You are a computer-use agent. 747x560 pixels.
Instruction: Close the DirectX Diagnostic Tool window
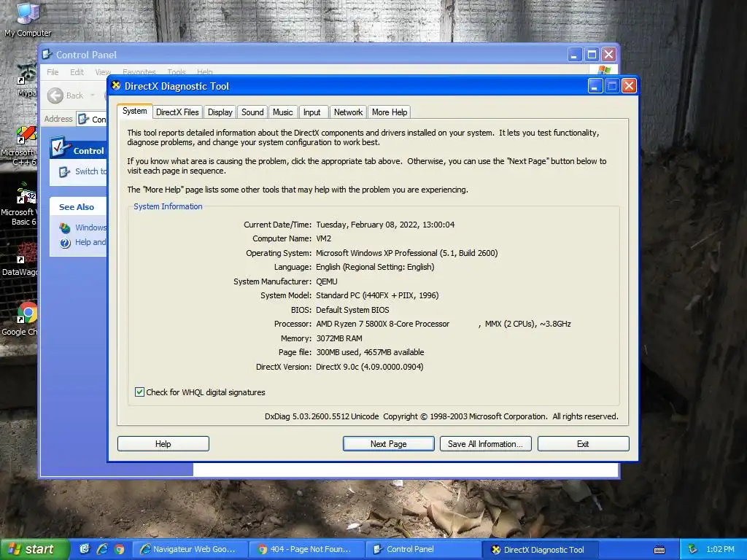(x=629, y=86)
